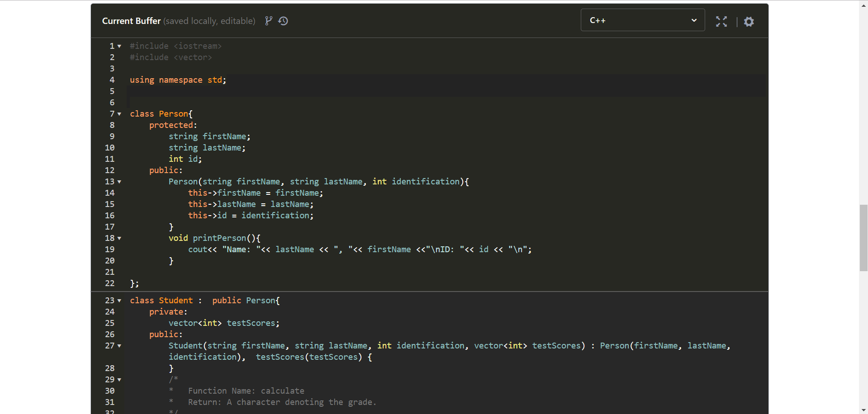Click 'int id;' on line 11
The image size is (868, 414).
(x=185, y=159)
